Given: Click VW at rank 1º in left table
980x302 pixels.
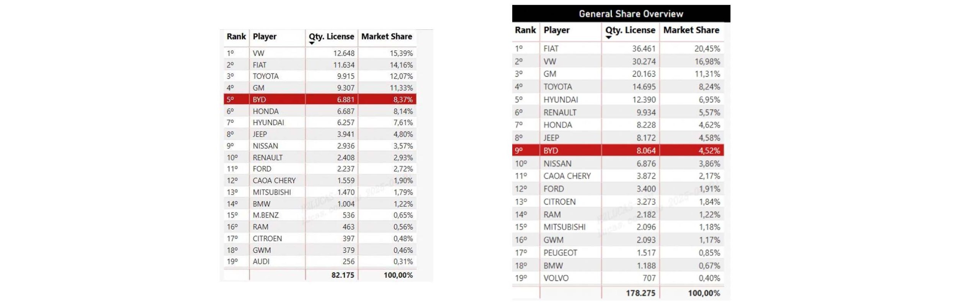Looking at the screenshot, I should pos(258,53).
